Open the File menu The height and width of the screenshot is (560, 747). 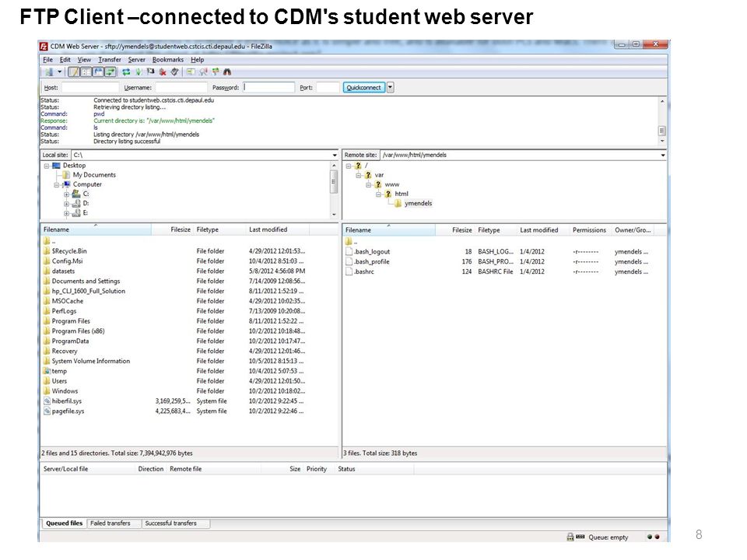[x=47, y=60]
